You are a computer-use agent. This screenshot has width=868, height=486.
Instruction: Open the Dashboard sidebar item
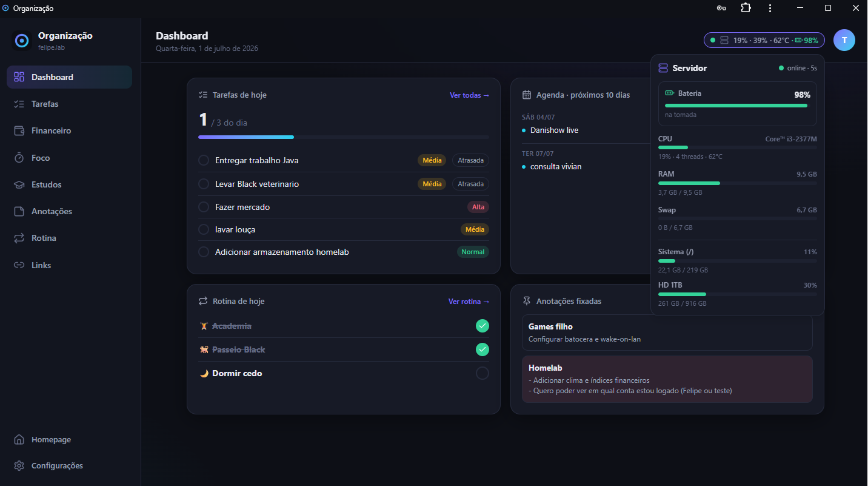(x=69, y=77)
